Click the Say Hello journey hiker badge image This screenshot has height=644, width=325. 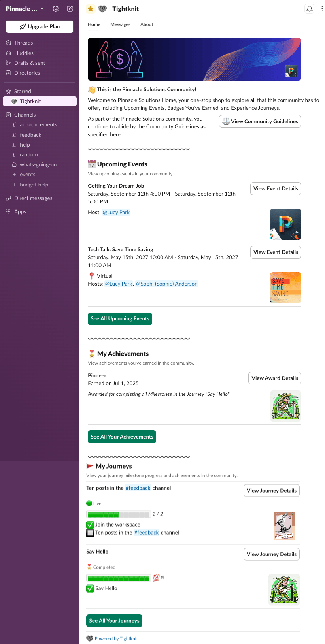coord(284,589)
